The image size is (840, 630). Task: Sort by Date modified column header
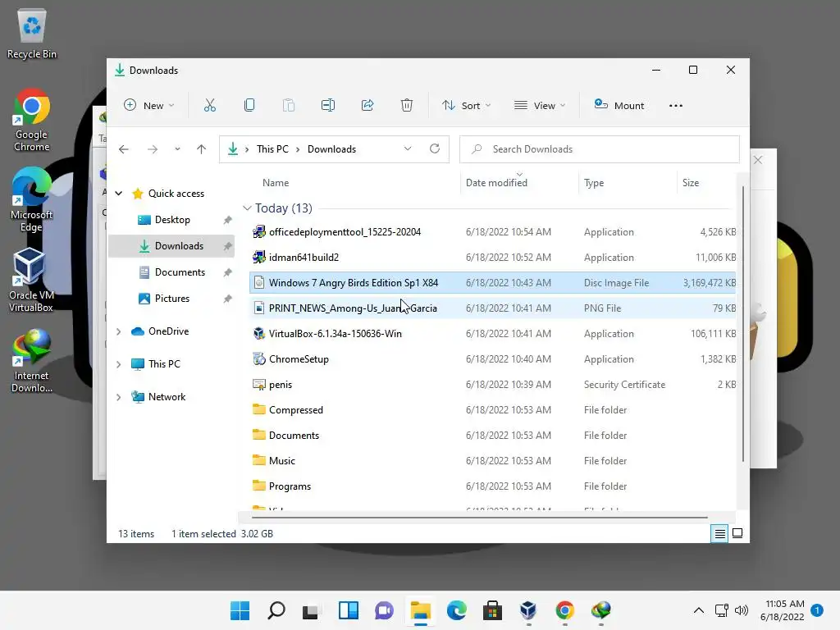tap(496, 183)
